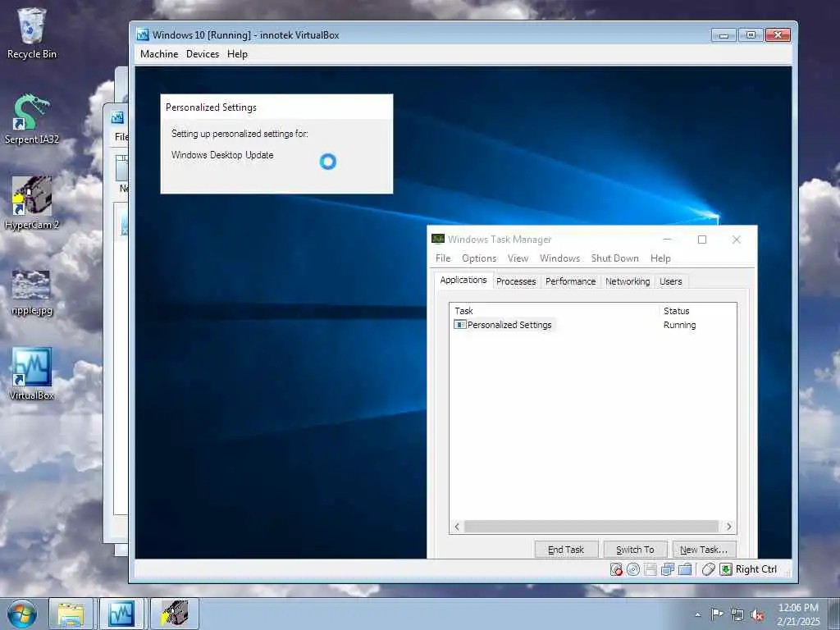The image size is (840, 630).
Task: Open Windows Explorer from the taskbar
Action: (71, 614)
